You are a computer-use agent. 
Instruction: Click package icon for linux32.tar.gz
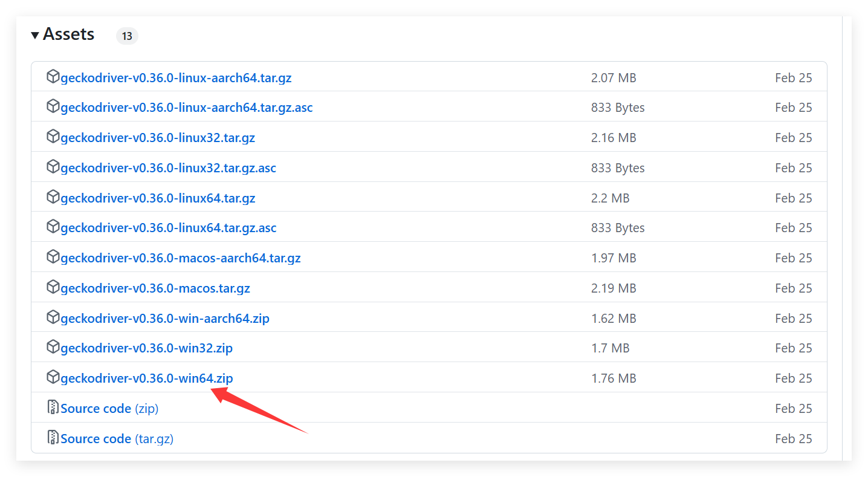[53, 137]
